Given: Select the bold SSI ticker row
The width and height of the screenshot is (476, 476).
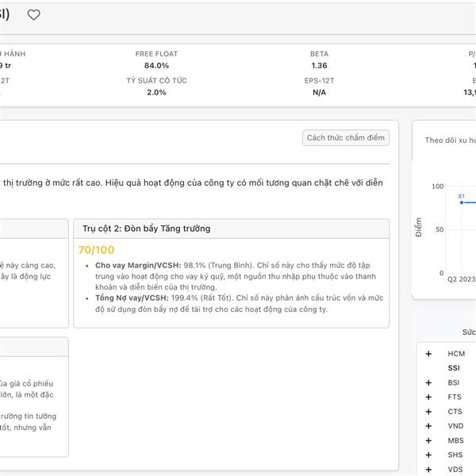Looking at the screenshot, I should [x=454, y=368].
